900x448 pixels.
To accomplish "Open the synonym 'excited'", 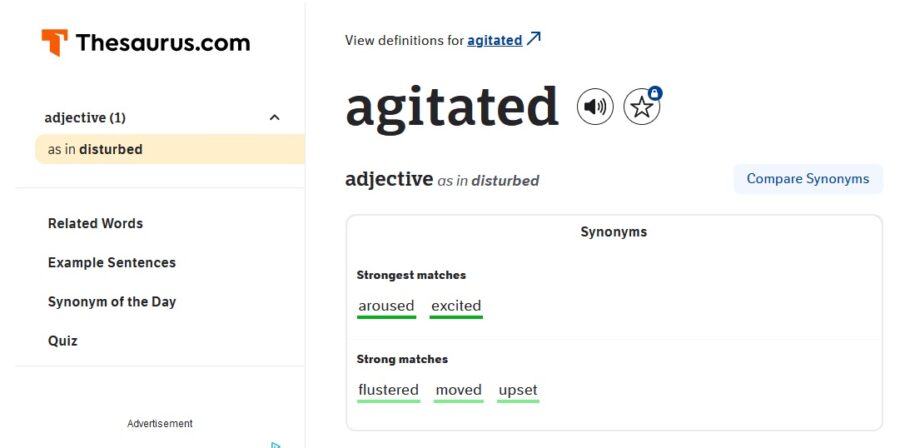I will [x=456, y=307].
